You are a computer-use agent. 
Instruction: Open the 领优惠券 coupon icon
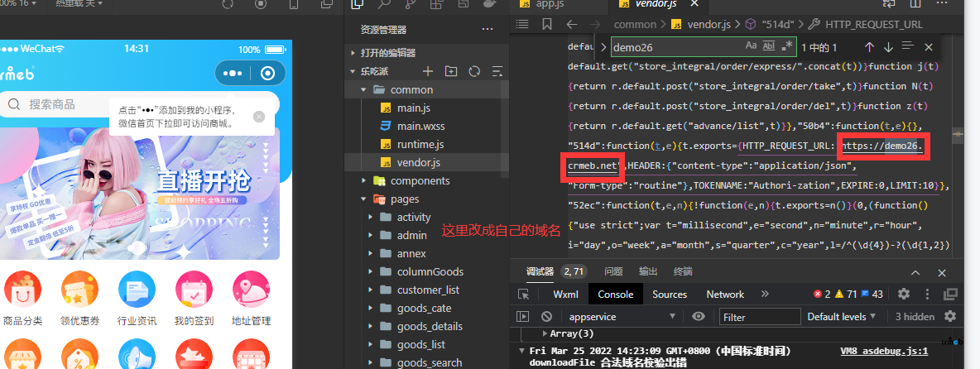pyautogui.click(x=80, y=290)
